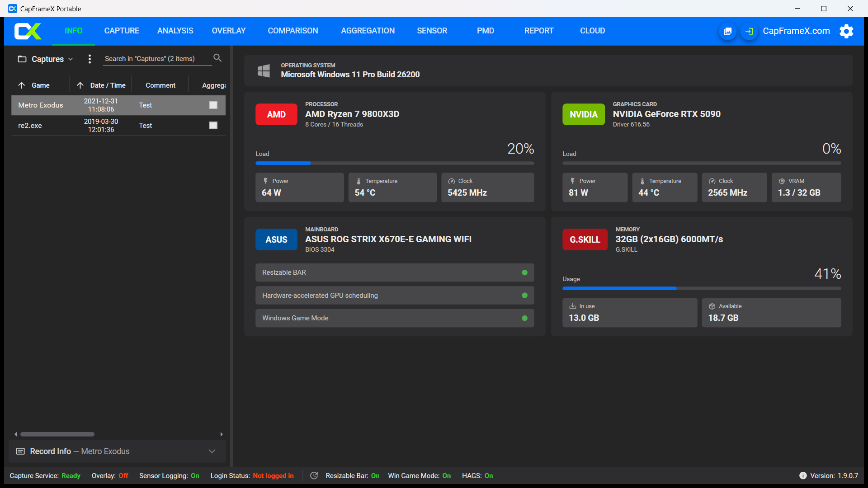Switch to the CAPTURE tab
Viewport: 868px width, 488px height.
[x=122, y=31]
